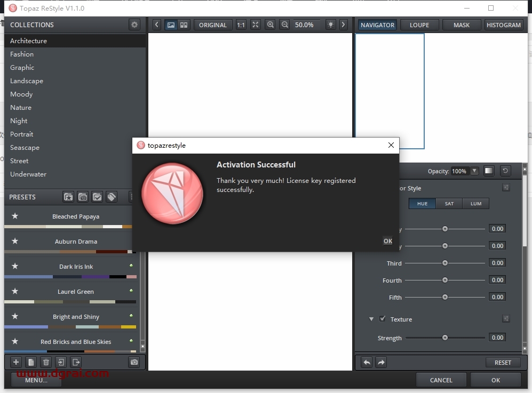Expand the right preview panel arrow
This screenshot has height=393, width=532.
tap(343, 25)
